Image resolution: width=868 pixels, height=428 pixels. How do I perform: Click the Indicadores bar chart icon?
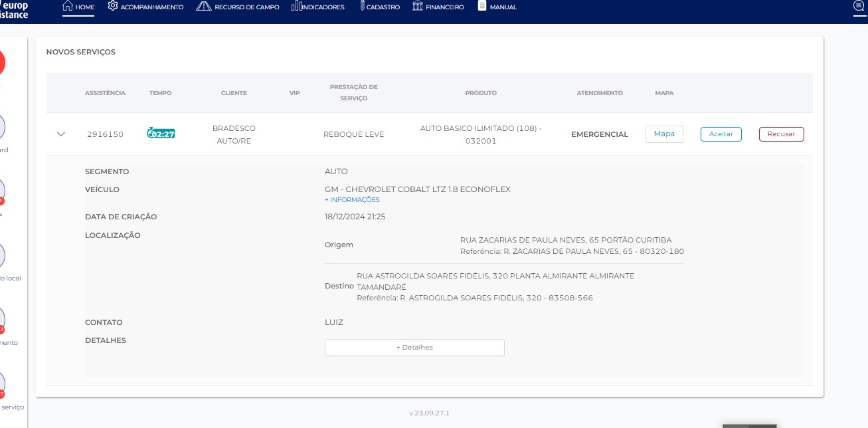click(x=296, y=7)
